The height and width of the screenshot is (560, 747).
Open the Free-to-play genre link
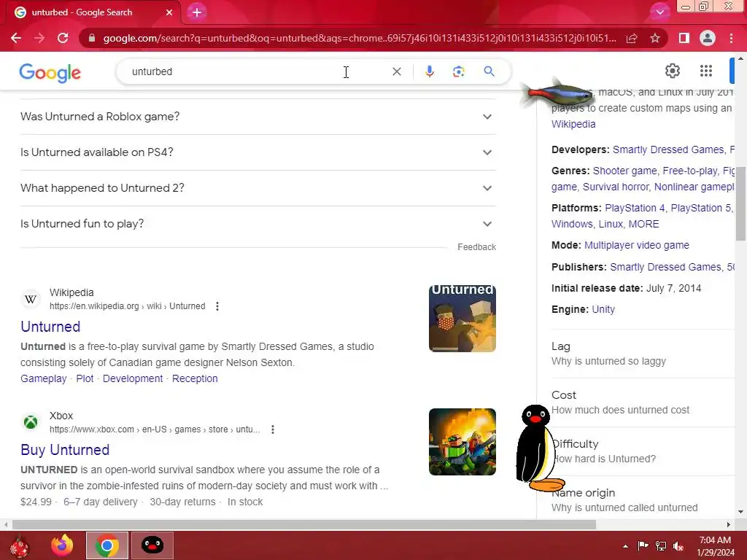(690, 171)
